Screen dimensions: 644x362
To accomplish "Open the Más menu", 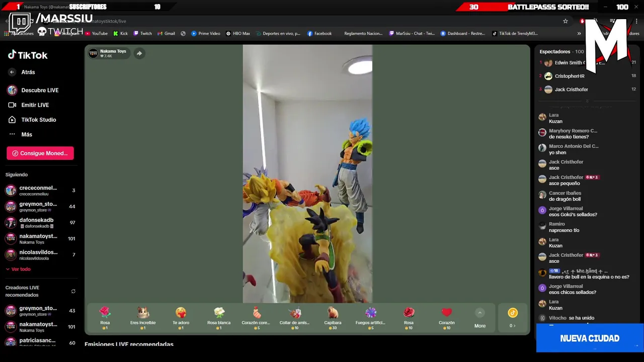I will click(x=21, y=134).
